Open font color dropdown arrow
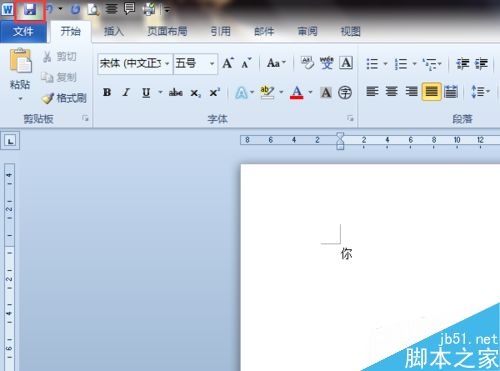 coord(310,92)
